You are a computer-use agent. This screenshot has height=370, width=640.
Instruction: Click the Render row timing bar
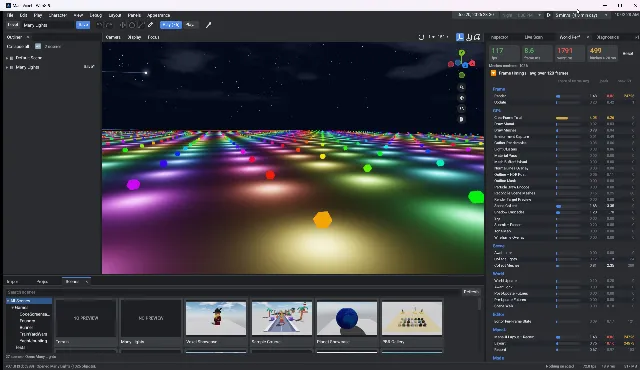point(568,96)
